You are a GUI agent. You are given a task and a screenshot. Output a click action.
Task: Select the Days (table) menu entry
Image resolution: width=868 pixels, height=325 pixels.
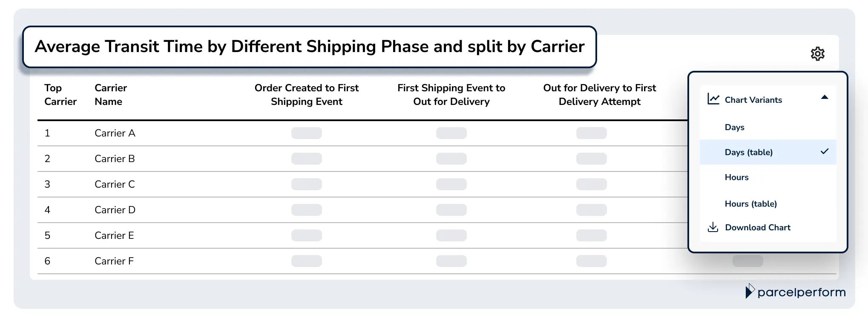click(748, 152)
